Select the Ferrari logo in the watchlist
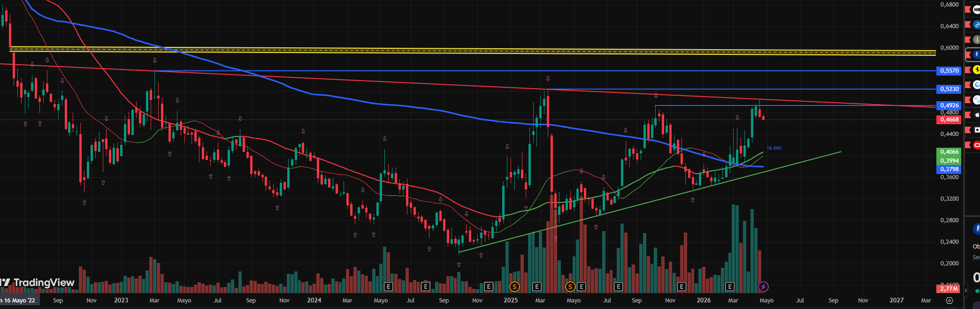980x309 pixels. point(977,70)
